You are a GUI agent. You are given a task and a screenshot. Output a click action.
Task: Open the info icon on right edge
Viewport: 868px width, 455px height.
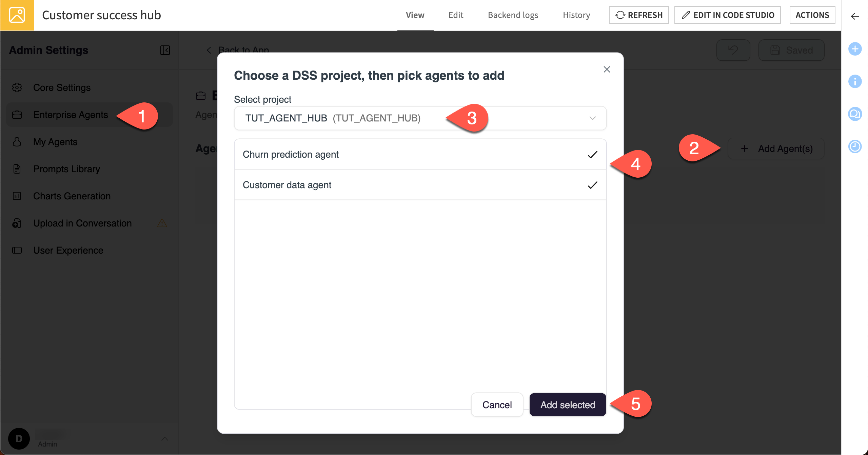click(855, 81)
